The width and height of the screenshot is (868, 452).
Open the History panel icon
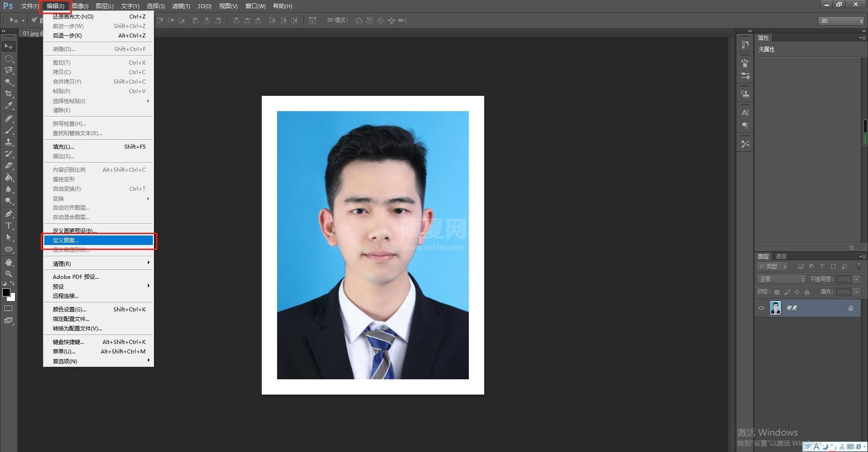click(745, 44)
